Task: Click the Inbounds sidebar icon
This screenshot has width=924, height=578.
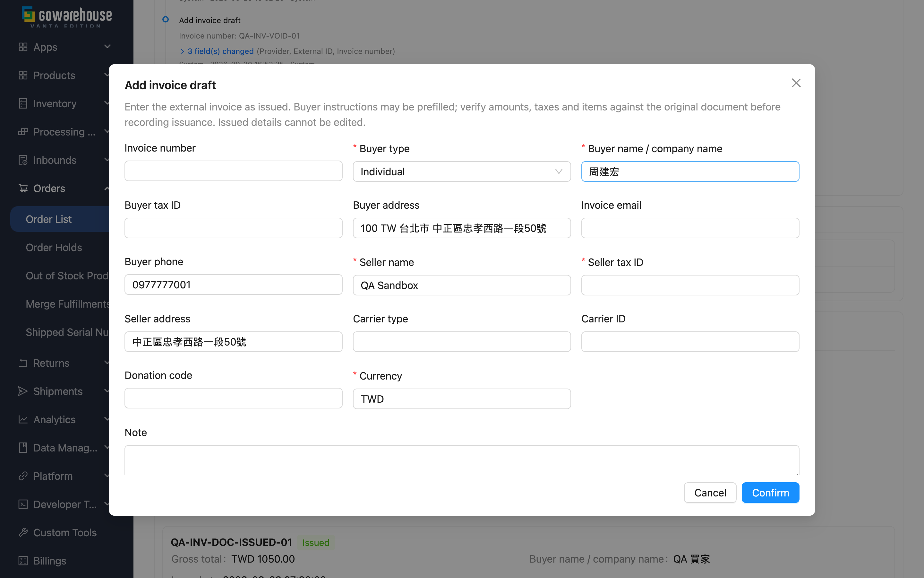Action: 23,160
